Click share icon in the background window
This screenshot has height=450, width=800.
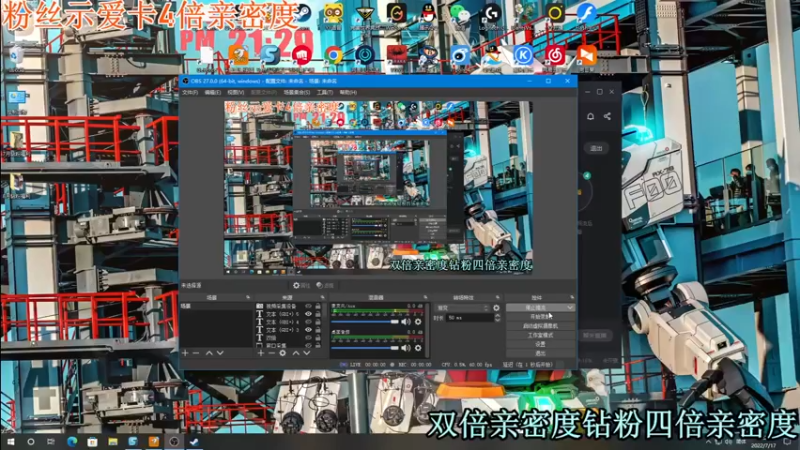(x=607, y=116)
